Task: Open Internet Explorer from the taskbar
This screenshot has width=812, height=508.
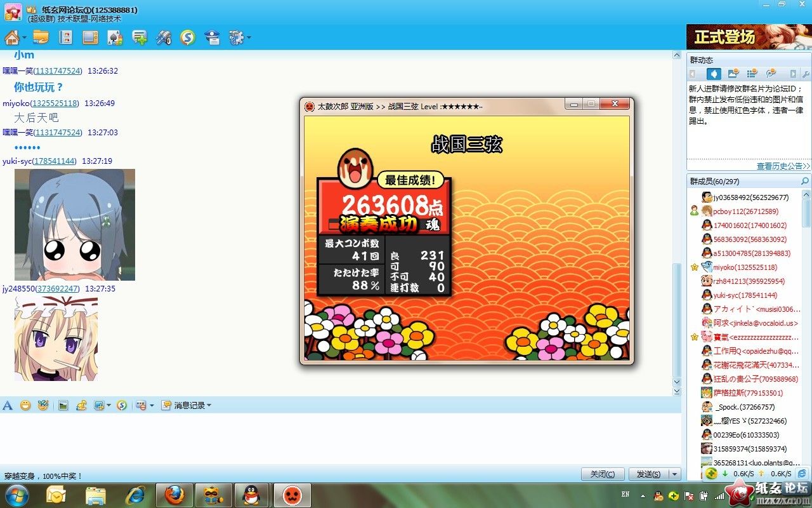Action: click(x=135, y=495)
